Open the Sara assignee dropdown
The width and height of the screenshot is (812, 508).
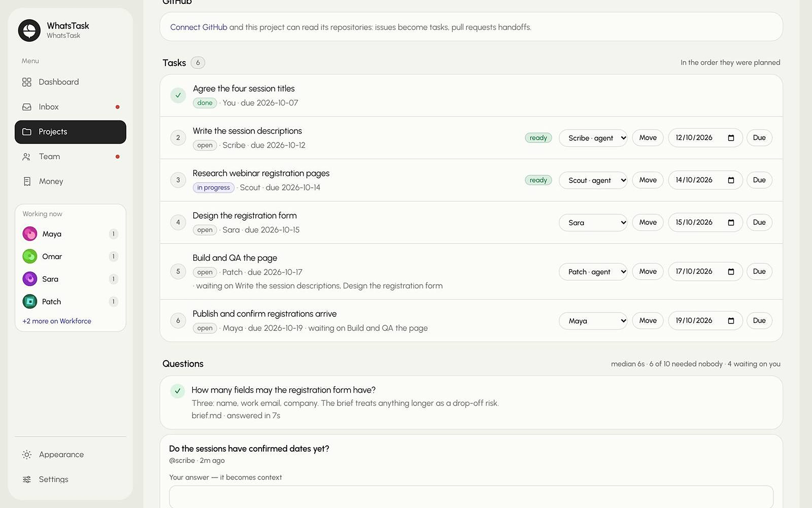pos(593,223)
